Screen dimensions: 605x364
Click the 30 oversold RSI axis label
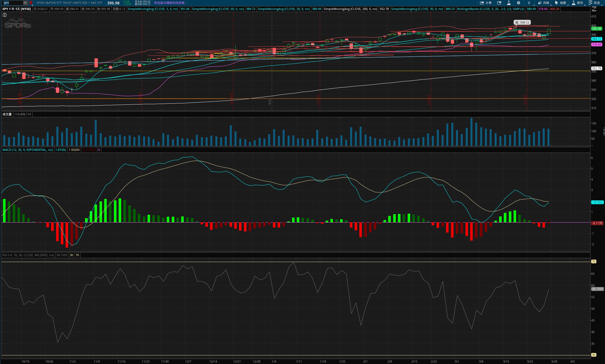click(594, 355)
